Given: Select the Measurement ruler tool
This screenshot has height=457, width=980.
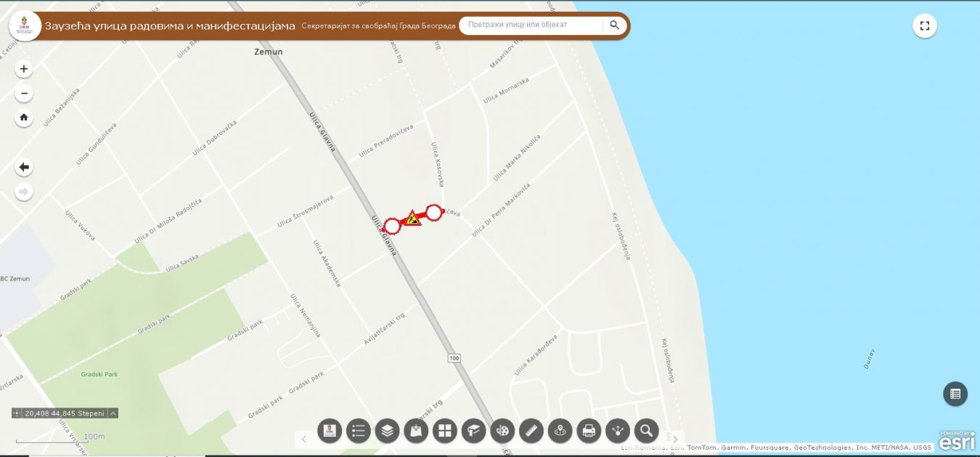Looking at the screenshot, I should click(x=531, y=431).
